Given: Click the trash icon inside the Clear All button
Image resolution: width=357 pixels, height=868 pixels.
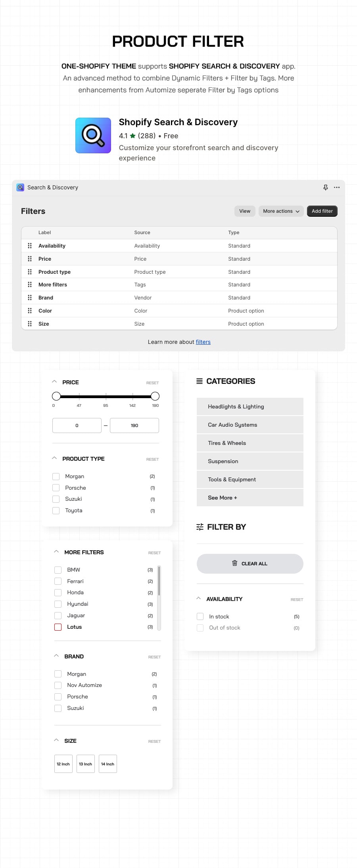Looking at the screenshot, I should pos(235,563).
